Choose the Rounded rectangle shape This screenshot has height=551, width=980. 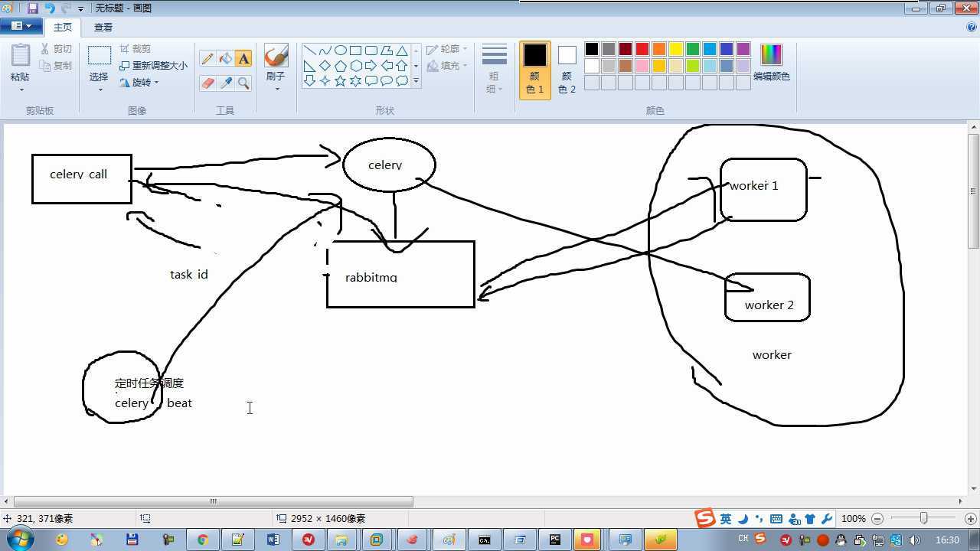coord(371,51)
